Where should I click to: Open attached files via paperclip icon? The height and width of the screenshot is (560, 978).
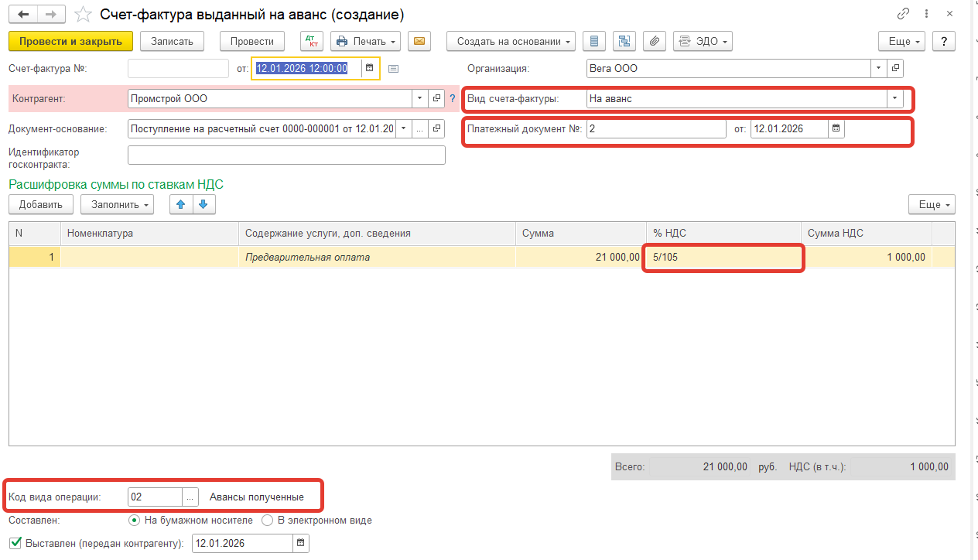[655, 41]
